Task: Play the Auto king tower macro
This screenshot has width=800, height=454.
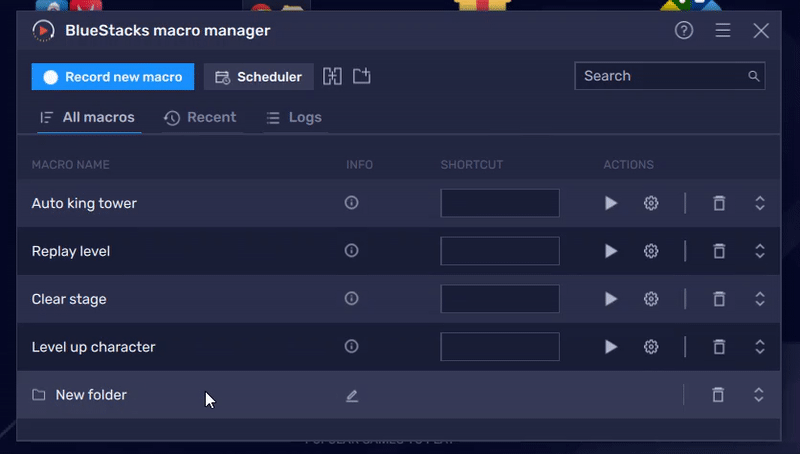Action: tap(611, 203)
